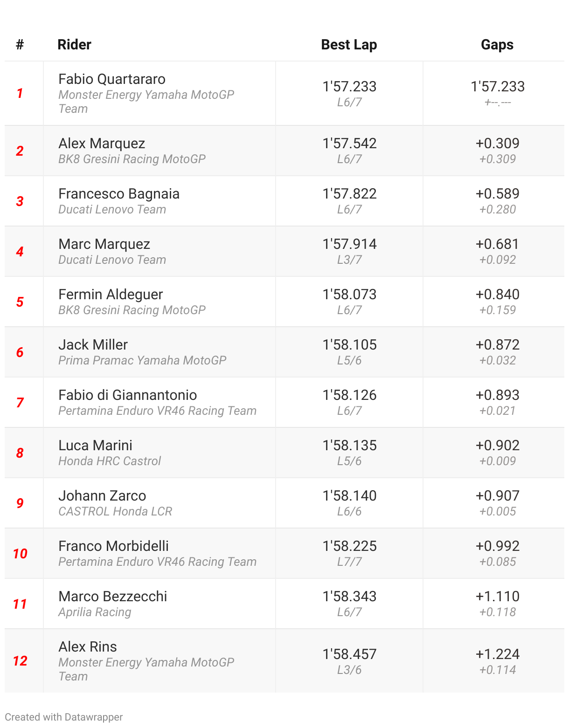Click Fabio di Giannantonio rider name
The image size is (569, 728).
tap(127, 395)
